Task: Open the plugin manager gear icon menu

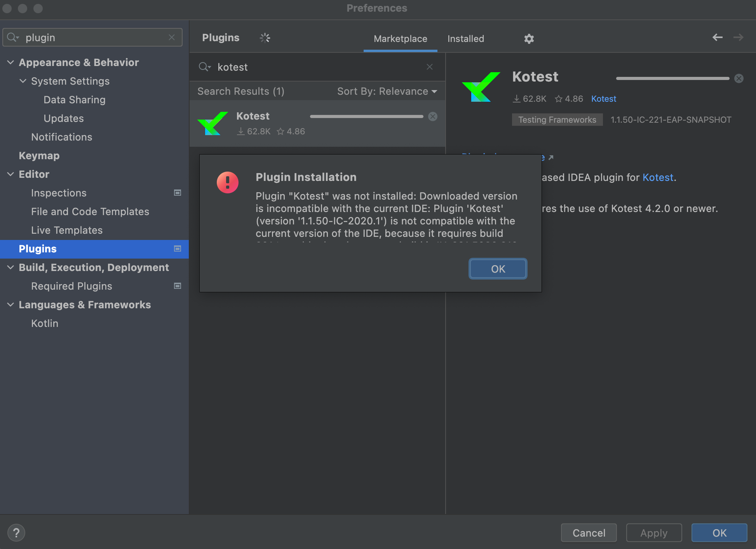Action: point(529,38)
